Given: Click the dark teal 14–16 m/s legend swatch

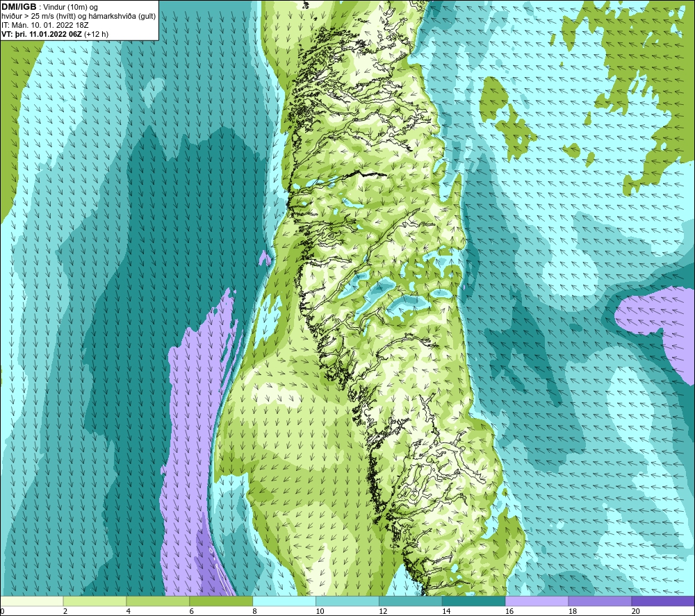Looking at the screenshot, I should click(474, 601).
